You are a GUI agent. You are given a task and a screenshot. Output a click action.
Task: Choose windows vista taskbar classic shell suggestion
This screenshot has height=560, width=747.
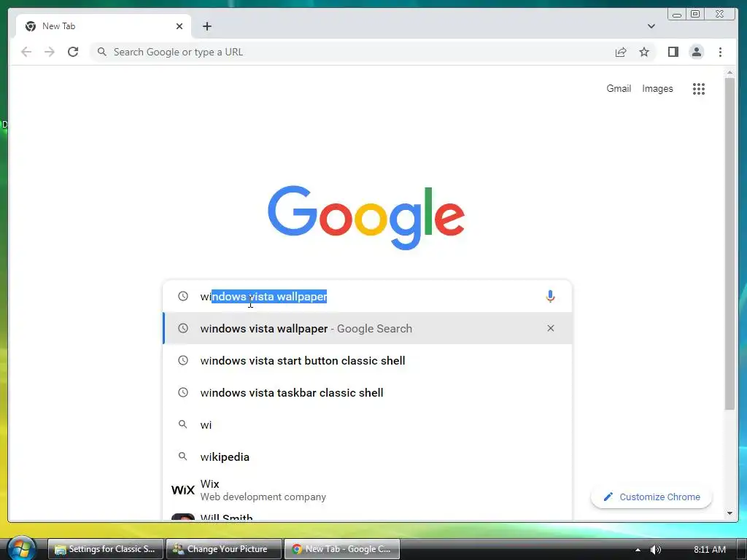click(x=368, y=392)
